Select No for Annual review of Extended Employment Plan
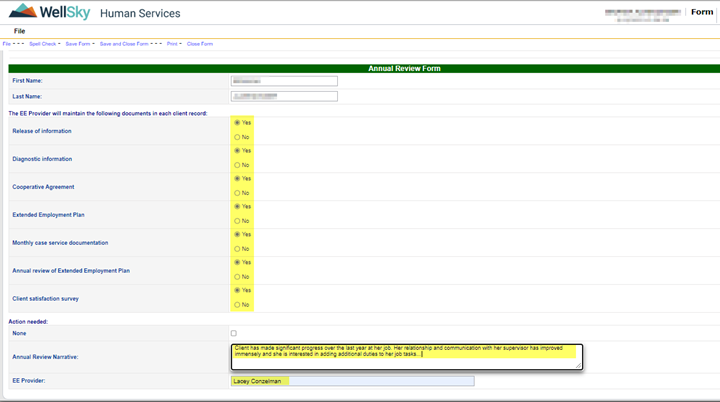The width and height of the screenshot is (720, 402). click(237, 277)
